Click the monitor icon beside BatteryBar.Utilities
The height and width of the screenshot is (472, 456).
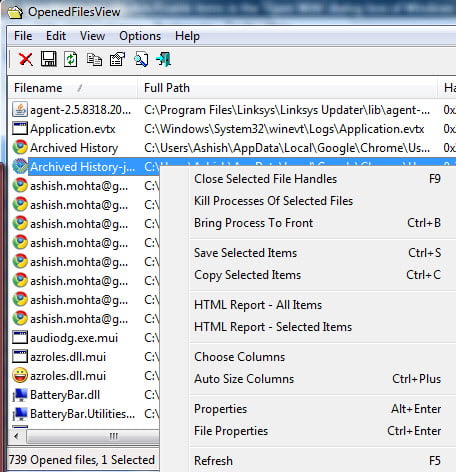(20, 414)
